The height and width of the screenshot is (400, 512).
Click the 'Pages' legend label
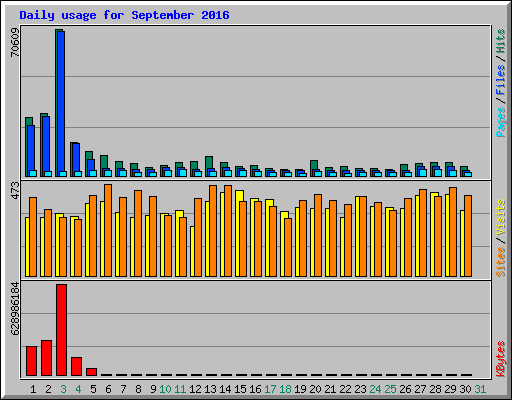[x=501, y=122]
